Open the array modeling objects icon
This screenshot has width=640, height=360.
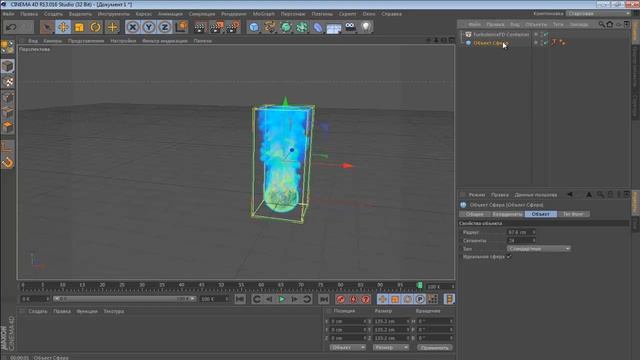(x=302, y=27)
